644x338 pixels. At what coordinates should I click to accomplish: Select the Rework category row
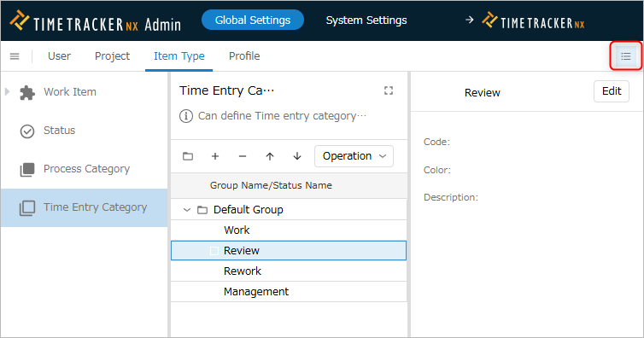tap(289, 271)
